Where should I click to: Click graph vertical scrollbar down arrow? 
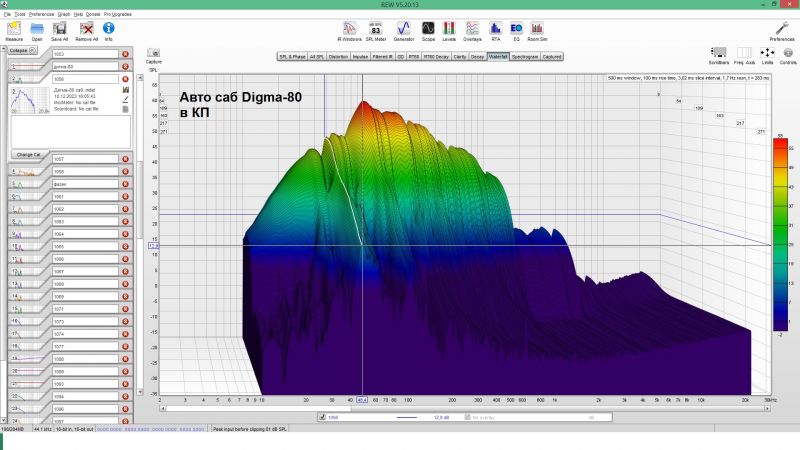(140, 392)
